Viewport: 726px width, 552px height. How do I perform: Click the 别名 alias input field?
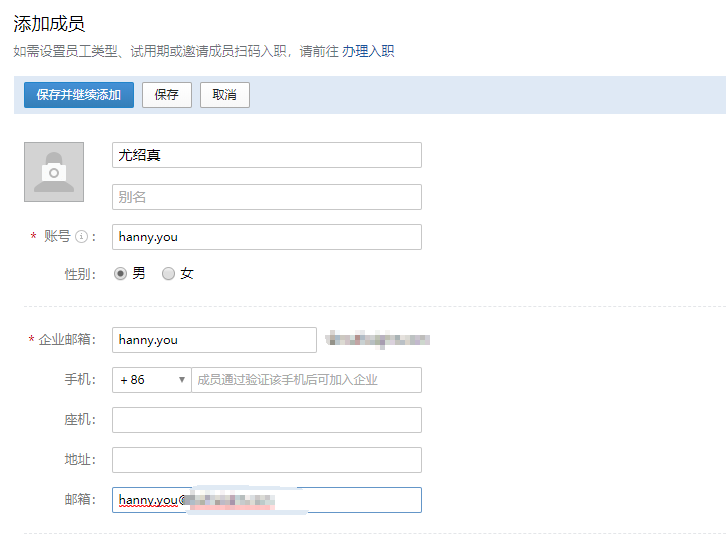266,197
